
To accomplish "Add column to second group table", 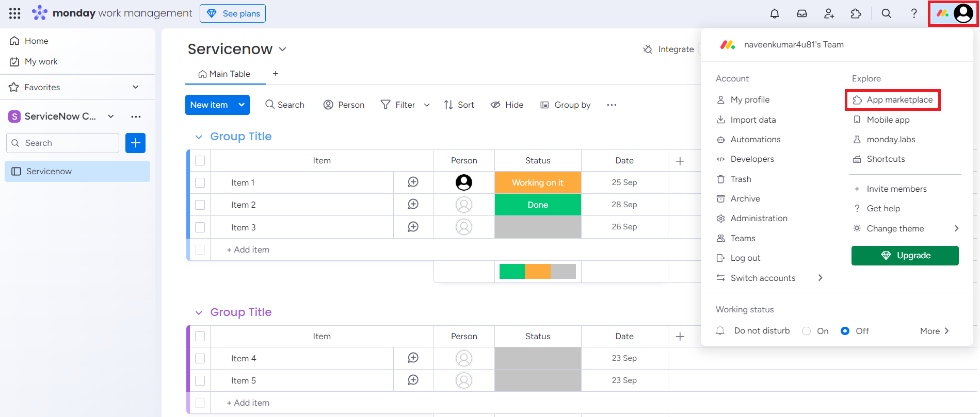I will click(x=680, y=337).
